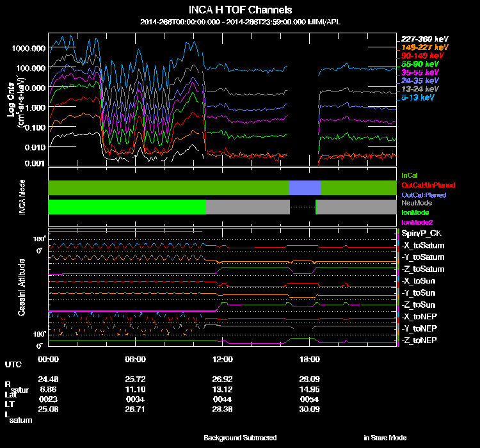Screen dimensions: 480x448
Task: Click the date range subtitle with MIMI/APL
Action: tap(240, 22)
